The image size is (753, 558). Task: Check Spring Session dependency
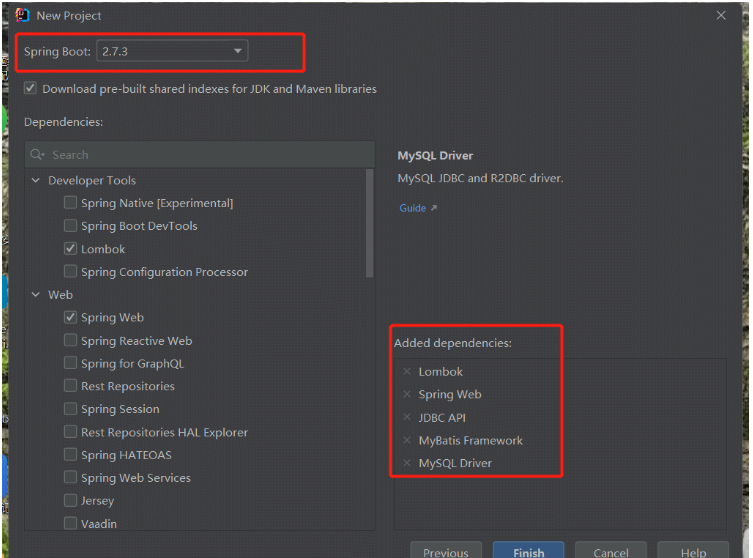point(70,409)
